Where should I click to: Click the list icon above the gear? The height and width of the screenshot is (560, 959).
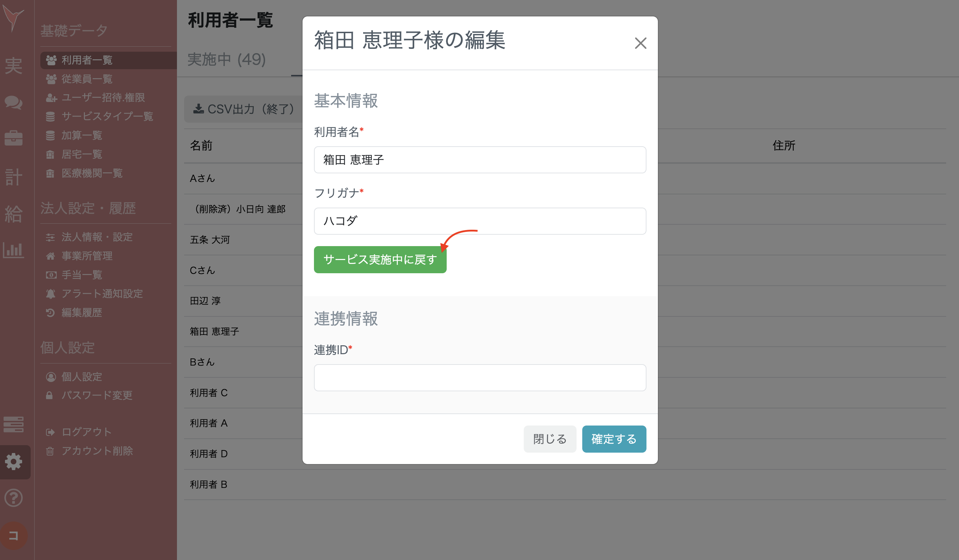click(13, 424)
